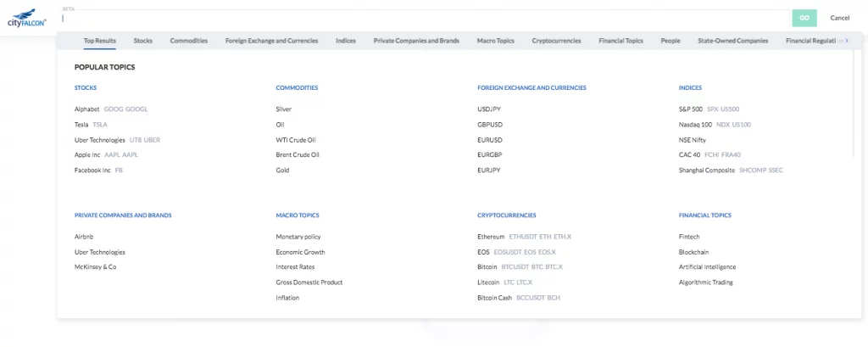Focus the topic search input field
Screen dimensions: 868x347
[x=426, y=18]
